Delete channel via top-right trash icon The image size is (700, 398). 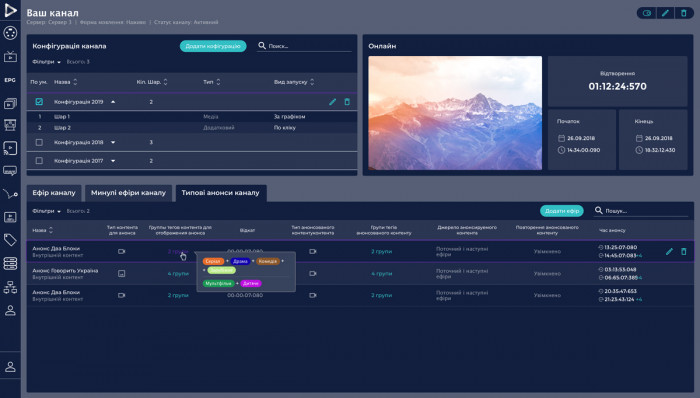[x=683, y=13]
